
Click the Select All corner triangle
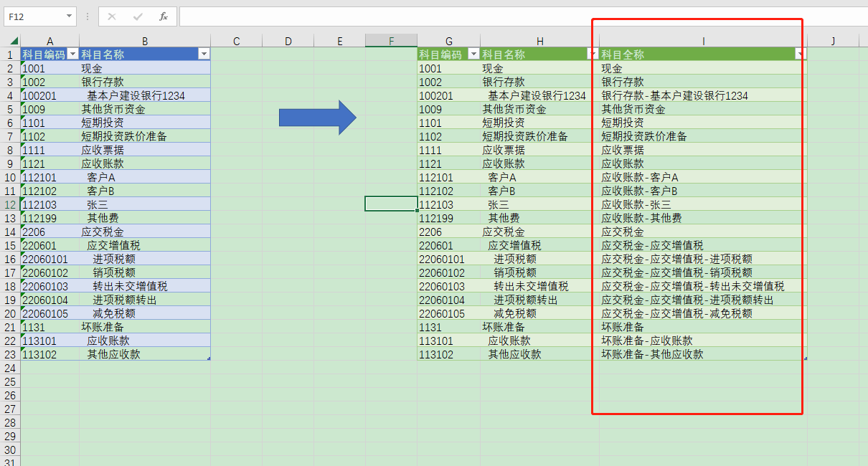click(14, 42)
